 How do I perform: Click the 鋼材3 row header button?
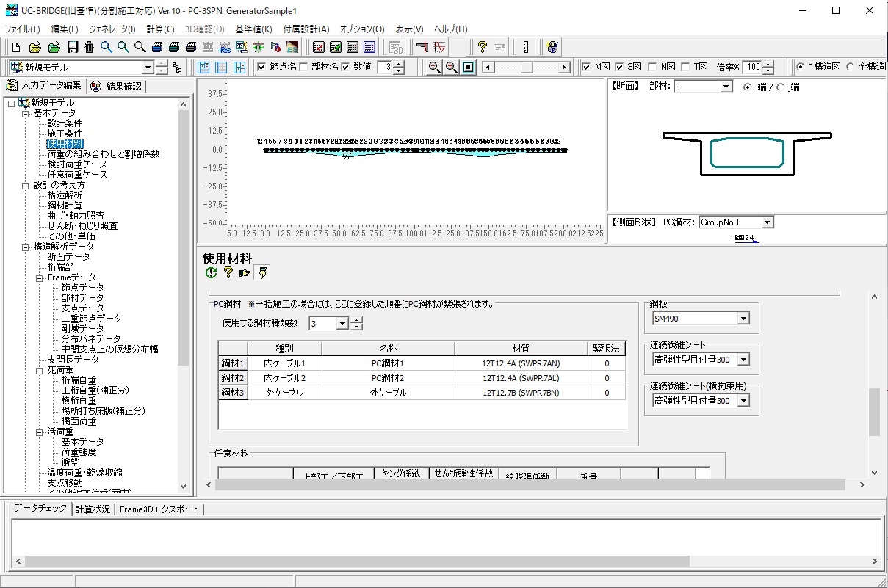pos(233,393)
